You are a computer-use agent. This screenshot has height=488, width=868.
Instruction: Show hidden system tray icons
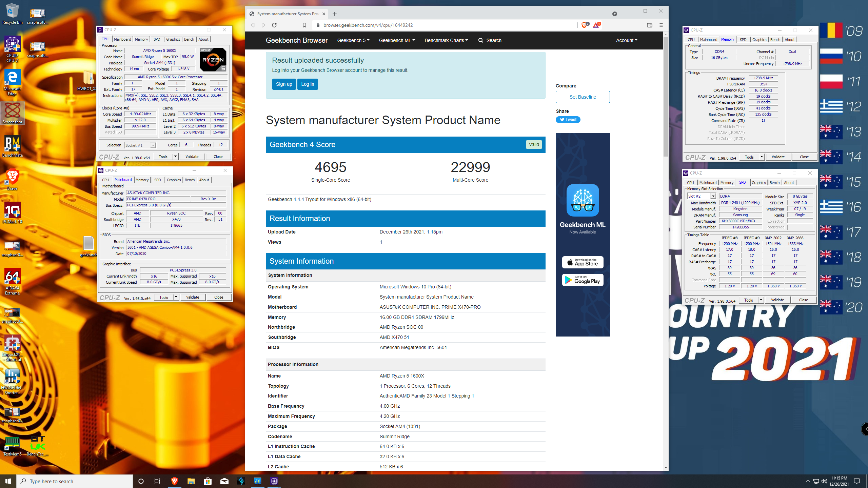pos(808,481)
